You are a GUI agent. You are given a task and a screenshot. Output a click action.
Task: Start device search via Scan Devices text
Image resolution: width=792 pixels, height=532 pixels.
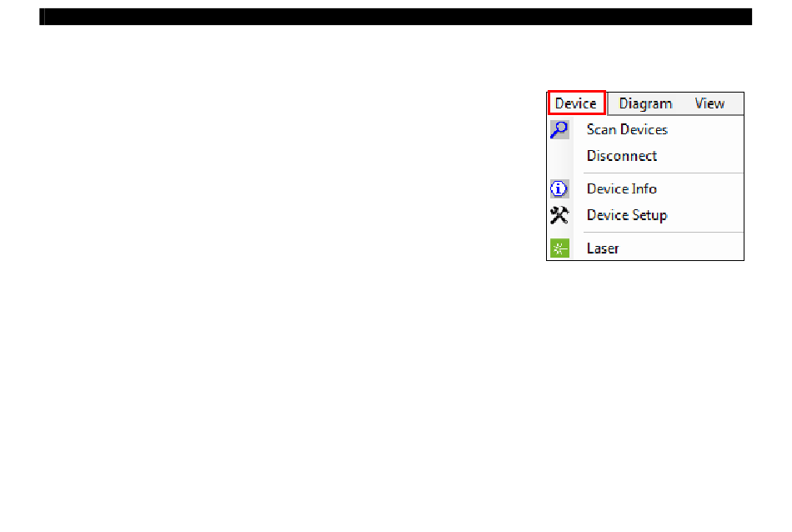point(627,130)
